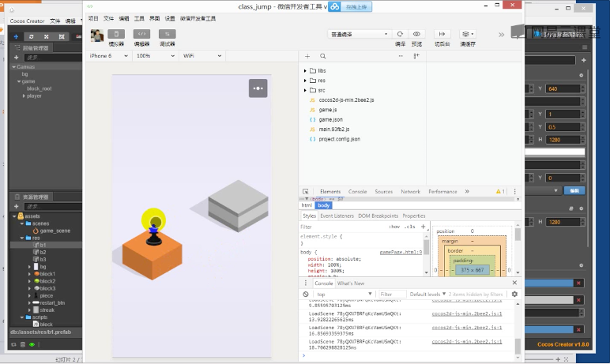Switch to the Elements tab
Image resolution: width=610 pixels, height=364 pixels.
(330, 191)
